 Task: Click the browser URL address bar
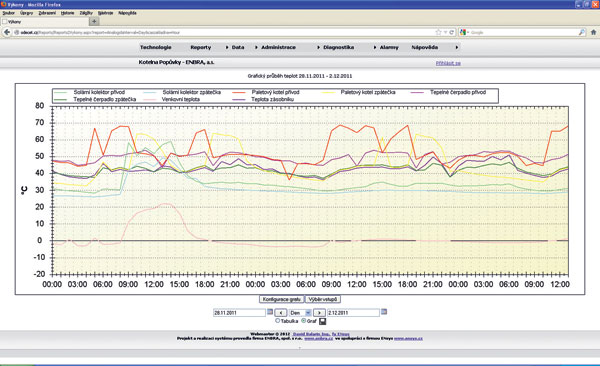pos(226,33)
